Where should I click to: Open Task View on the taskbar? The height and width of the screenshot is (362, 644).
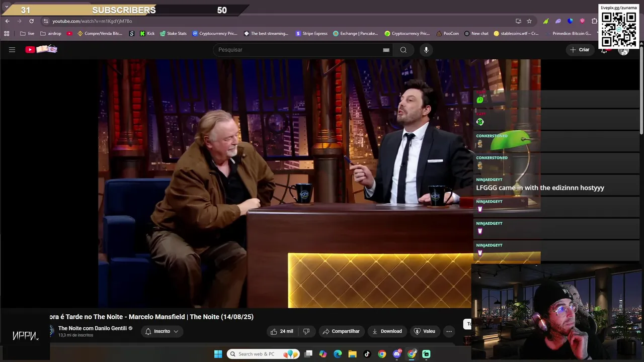(308, 354)
